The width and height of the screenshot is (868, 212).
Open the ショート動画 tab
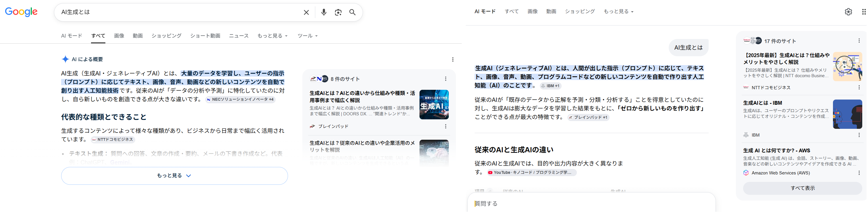point(205,36)
